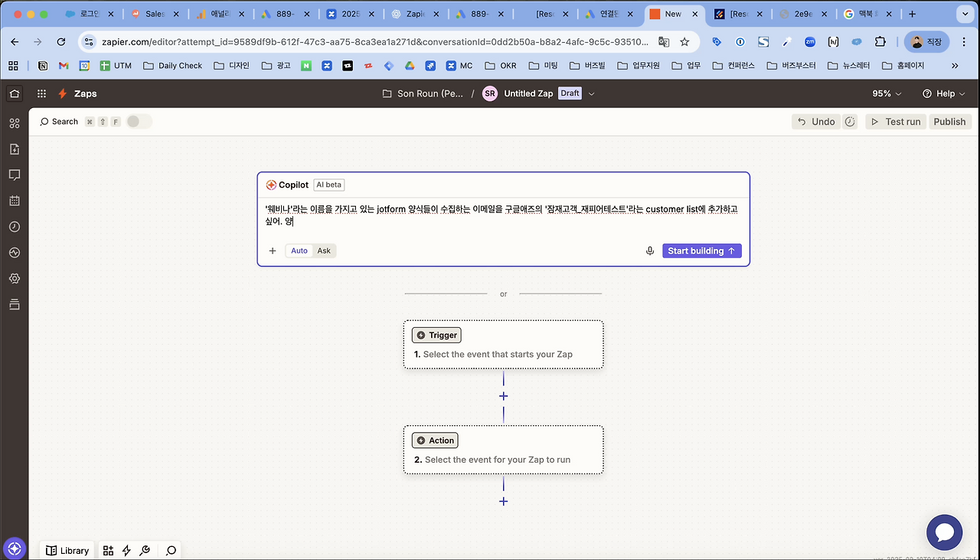The width and height of the screenshot is (980, 560).
Task: Open the Daily Check bookmarks folder
Action: click(x=172, y=66)
